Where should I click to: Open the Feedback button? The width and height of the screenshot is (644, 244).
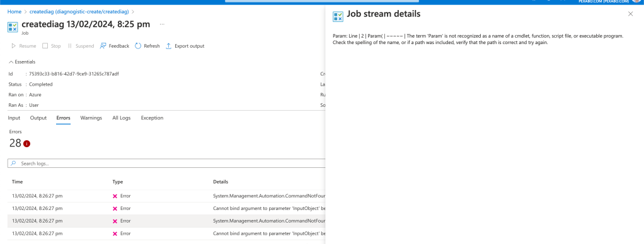pyautogui.click(x=115, y=46)
